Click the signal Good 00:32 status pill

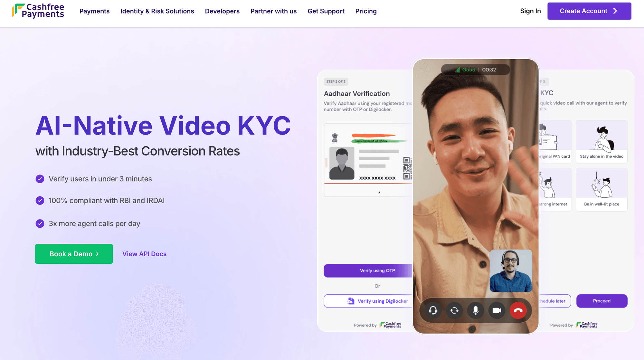[x=476, y=70]
